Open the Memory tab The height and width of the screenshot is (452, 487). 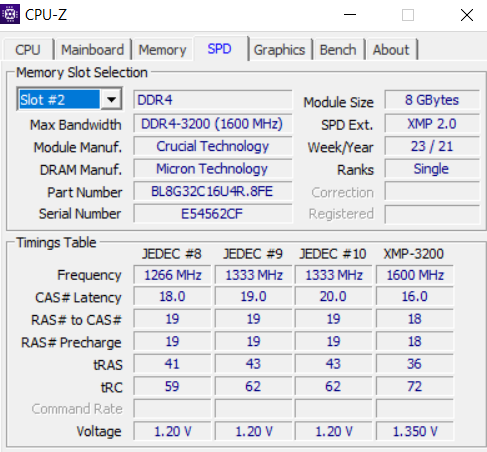pos(162,50)
